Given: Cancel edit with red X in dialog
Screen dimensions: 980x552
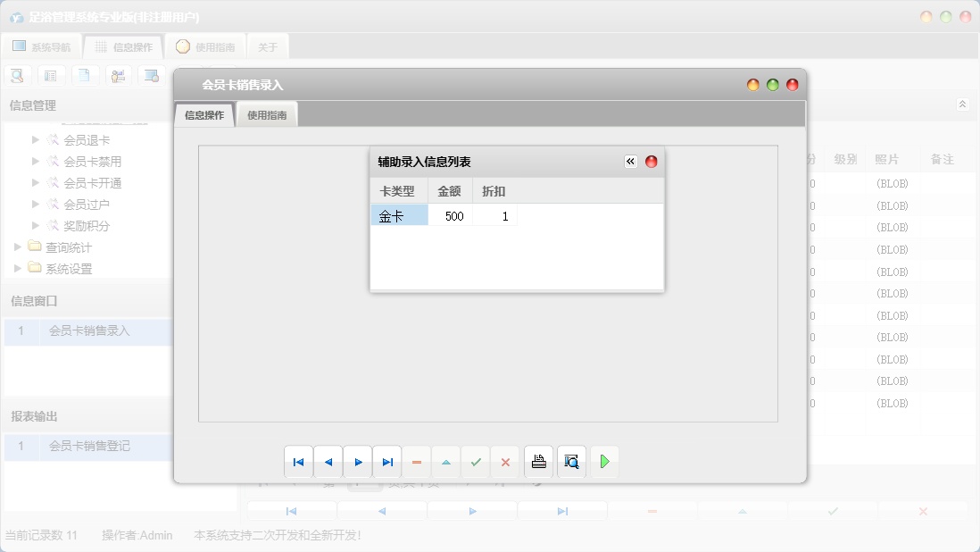Looking at the screenshot, I should [x=506, y=462].
